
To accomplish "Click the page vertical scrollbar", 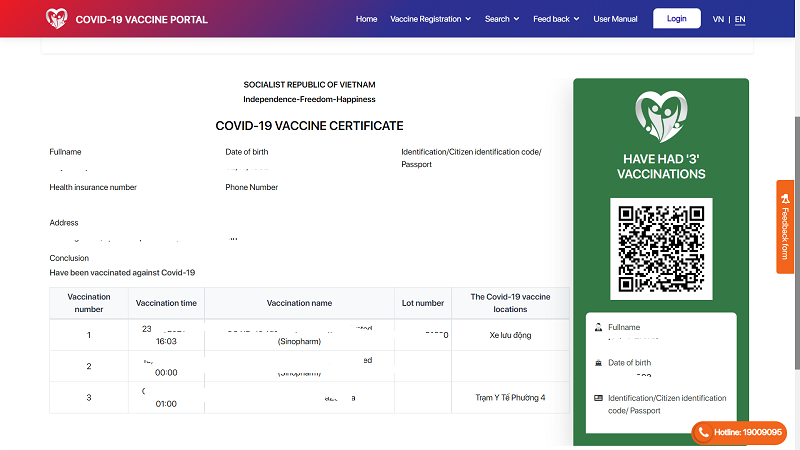I will pyautogui.click(x=797, y=243).
